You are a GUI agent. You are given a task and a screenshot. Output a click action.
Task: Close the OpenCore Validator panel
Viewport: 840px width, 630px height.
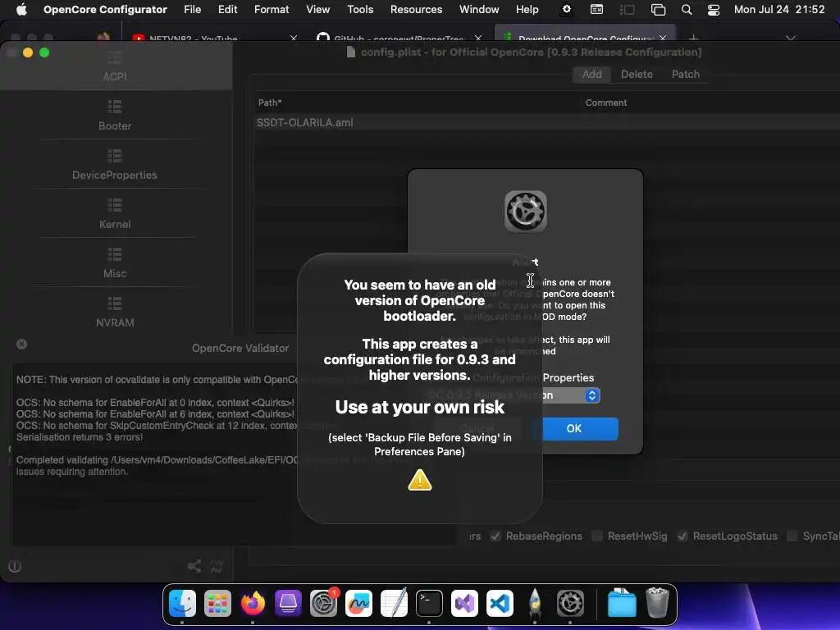[x=21, y=344]
